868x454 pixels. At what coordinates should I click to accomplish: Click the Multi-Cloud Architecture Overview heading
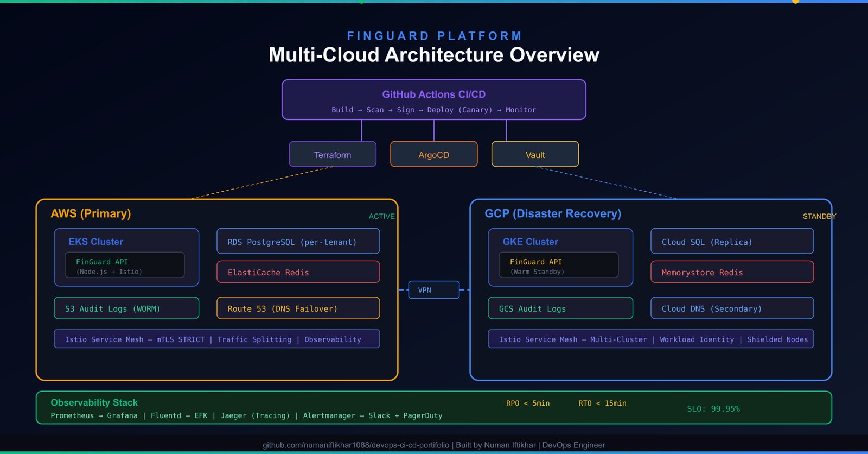(x=434, y=55)
